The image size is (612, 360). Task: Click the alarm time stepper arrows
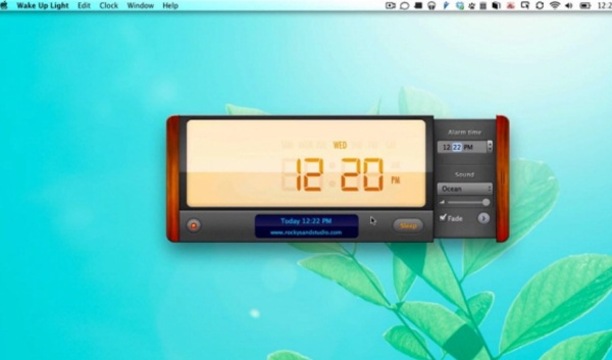pos(490,146)
